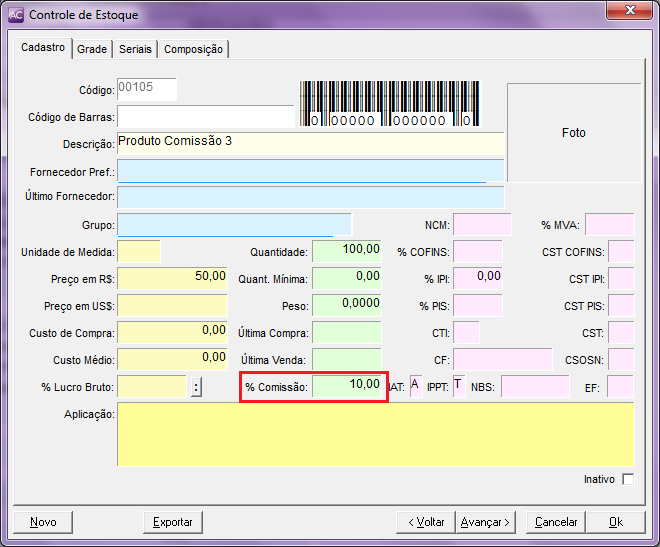Click the AC application icon in title bar

15,14
